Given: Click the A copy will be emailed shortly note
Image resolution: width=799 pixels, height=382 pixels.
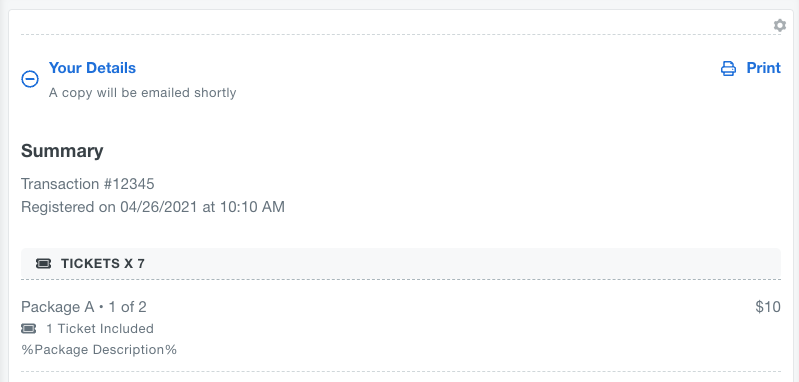Looking at the screenshot, I should click(x=143, y=93).
